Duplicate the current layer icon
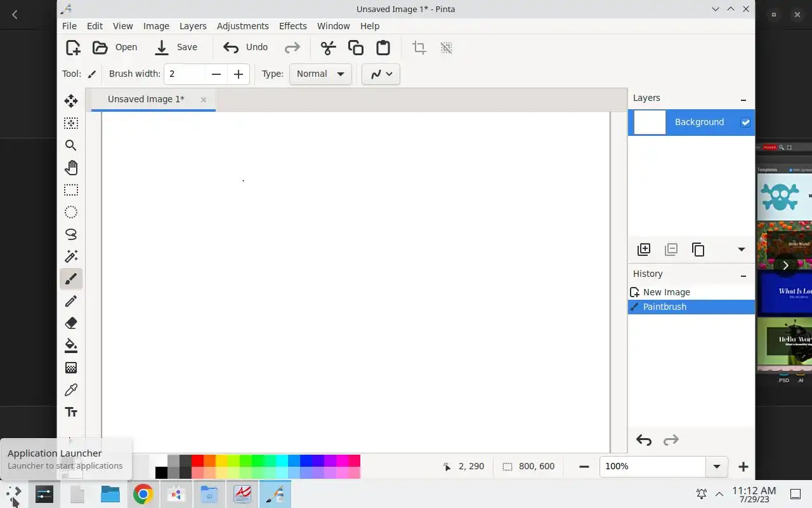 [x=698, y=250]
